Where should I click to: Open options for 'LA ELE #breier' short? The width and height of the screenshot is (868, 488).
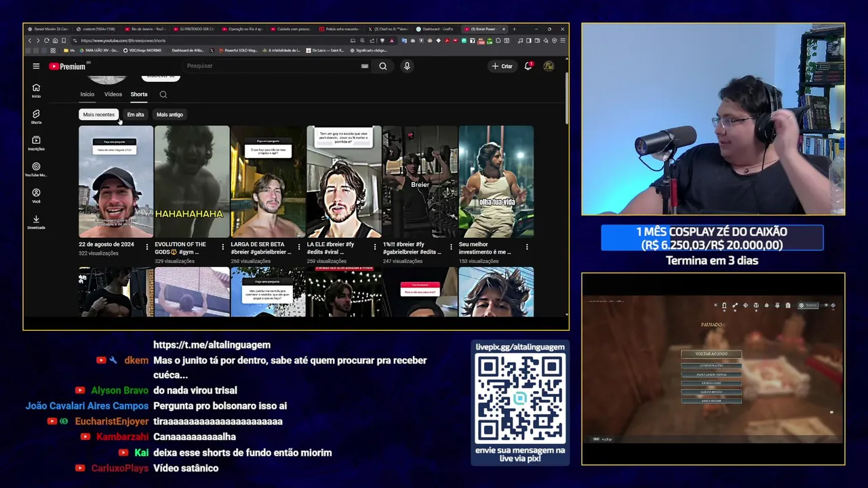(x=374, y=247)
